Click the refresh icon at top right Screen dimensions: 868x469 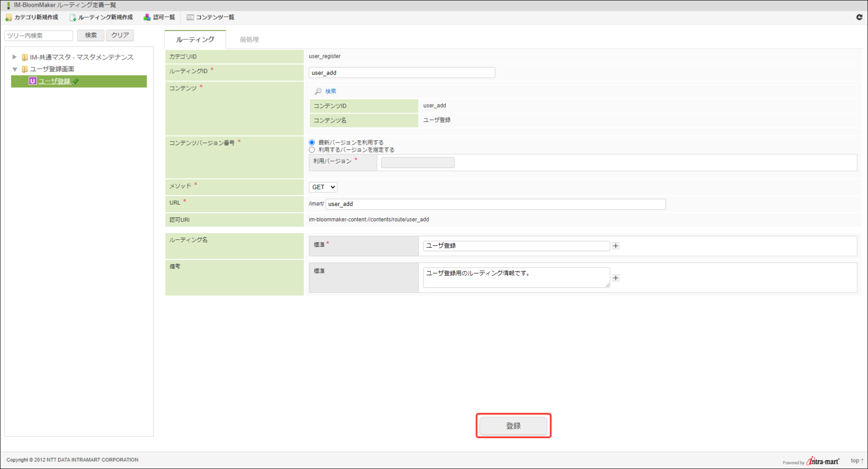click(859, 17)
